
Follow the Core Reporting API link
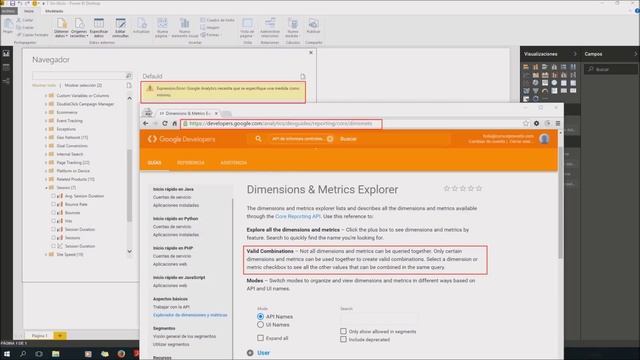tap(298, 216)
